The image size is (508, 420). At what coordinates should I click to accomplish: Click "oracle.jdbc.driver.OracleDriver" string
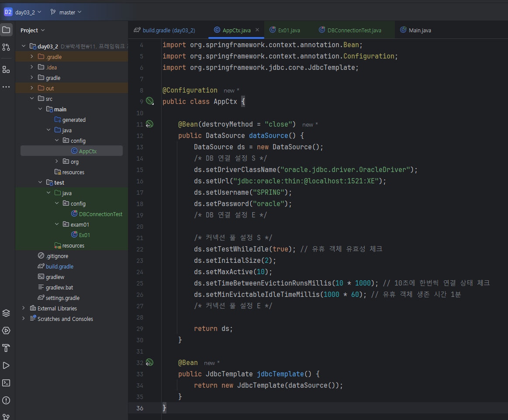pos(346,169)
